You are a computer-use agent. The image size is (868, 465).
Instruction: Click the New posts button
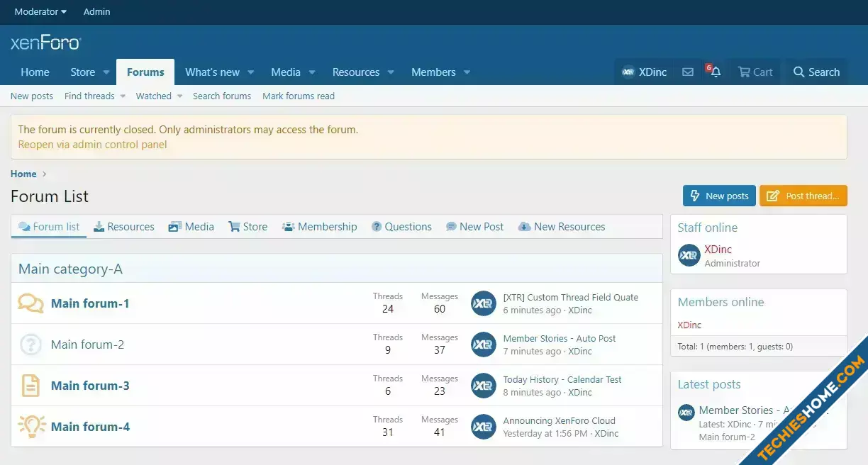click(719, 196)
